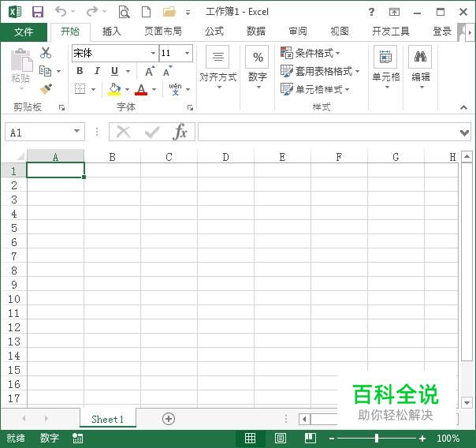Open 套用表格格式 table format menu
Image resolution: width=476 pixels, height=448 pixels.
click(x=320, y=71)
